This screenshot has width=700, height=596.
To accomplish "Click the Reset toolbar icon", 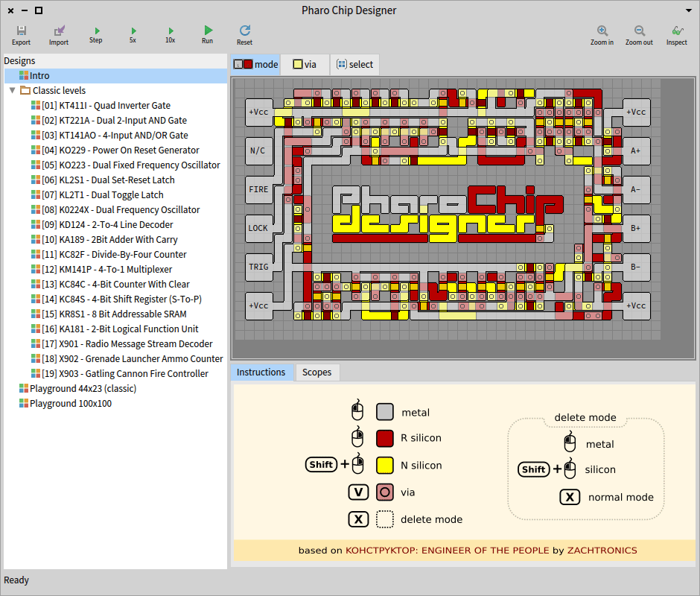I will pos(245,35).
